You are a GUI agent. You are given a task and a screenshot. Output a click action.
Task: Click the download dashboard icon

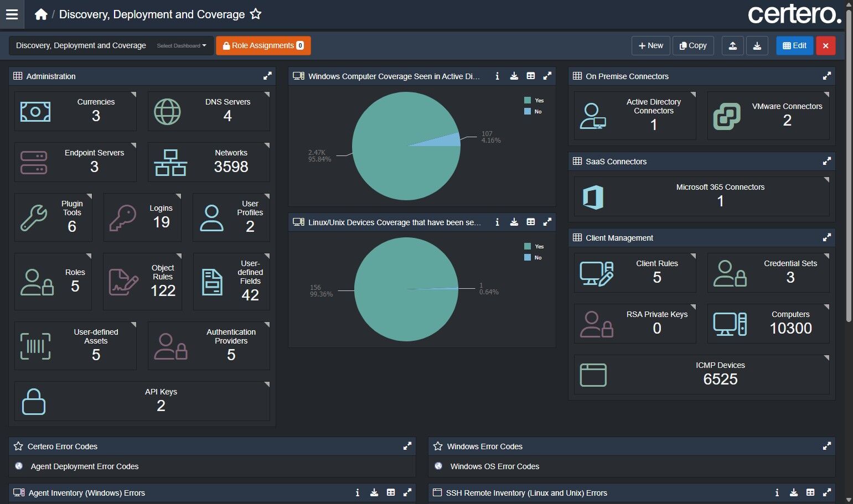757,46
